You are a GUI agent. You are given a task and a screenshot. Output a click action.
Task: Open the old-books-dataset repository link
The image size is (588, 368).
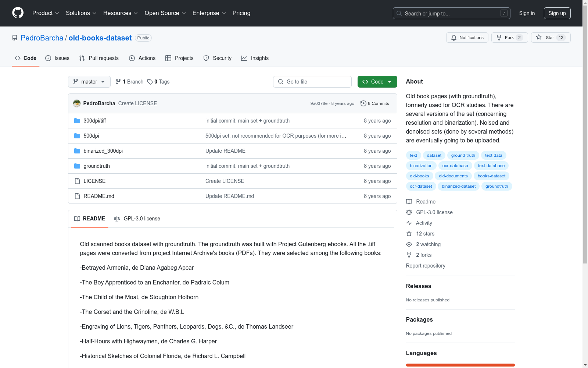tap(100, 38)
